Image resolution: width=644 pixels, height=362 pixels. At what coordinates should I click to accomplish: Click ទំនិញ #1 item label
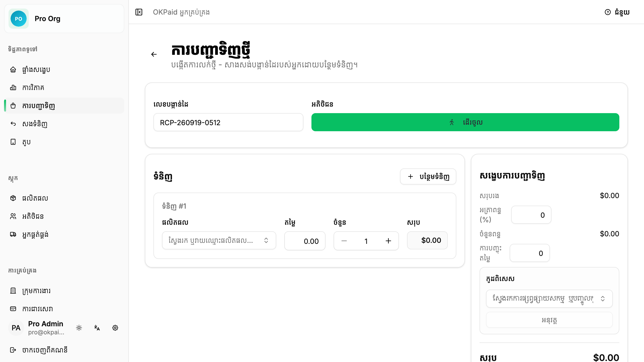174,206
